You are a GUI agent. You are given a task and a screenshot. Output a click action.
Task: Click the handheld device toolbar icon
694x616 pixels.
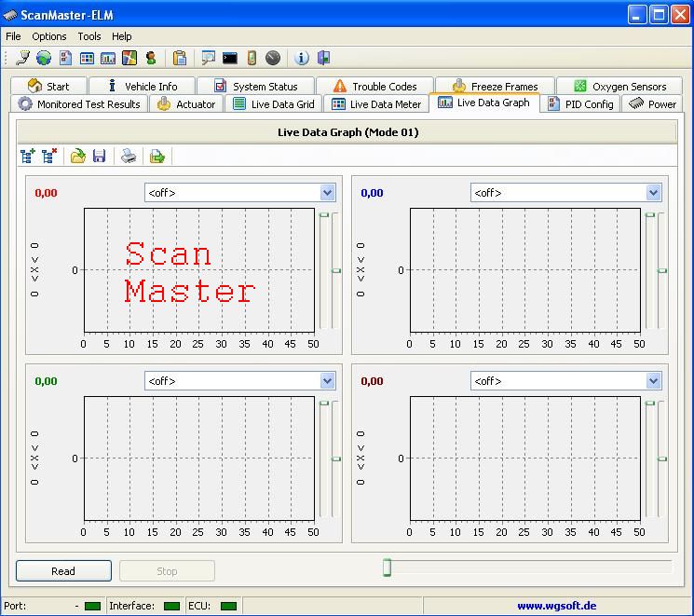[x=252, y=58]
